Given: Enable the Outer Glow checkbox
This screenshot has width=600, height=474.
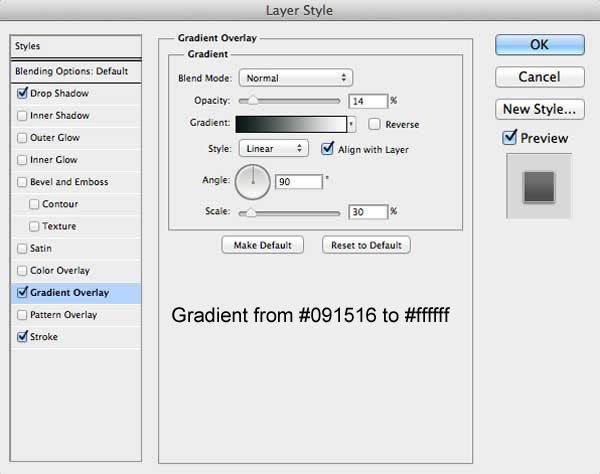Looking at the screenshot, I should (x=22, y=138).
